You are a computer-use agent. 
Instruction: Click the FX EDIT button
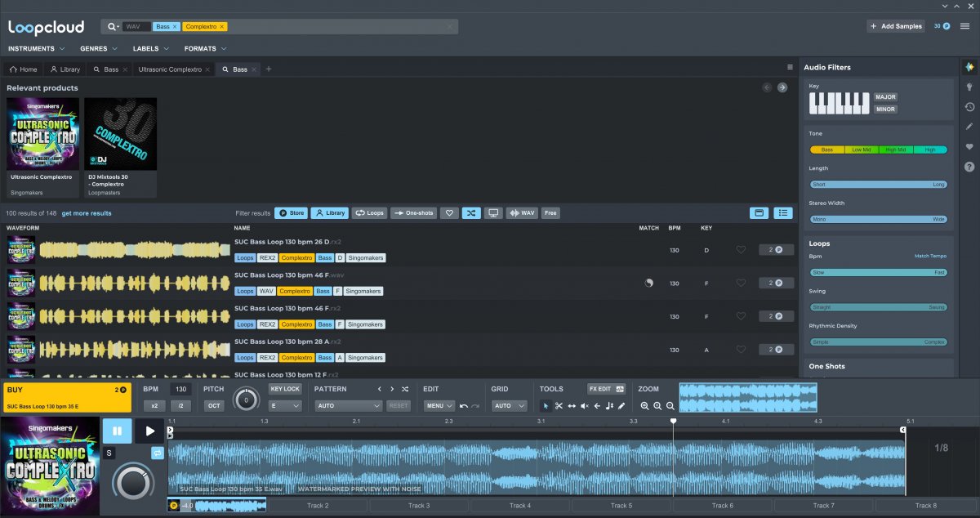pyautogui.click(x=607, y=389)
